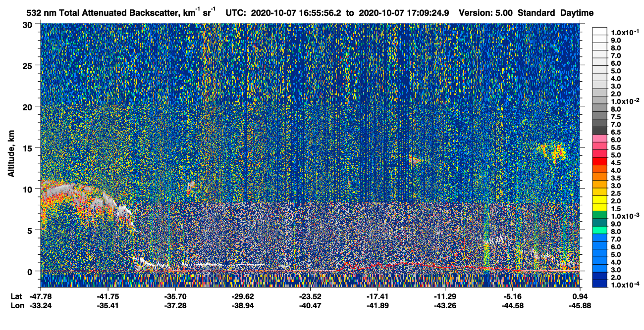Screen dimensions: 644x330
Task: Click colorbar label '1.0x10-1'
Action: coord(624,32)
